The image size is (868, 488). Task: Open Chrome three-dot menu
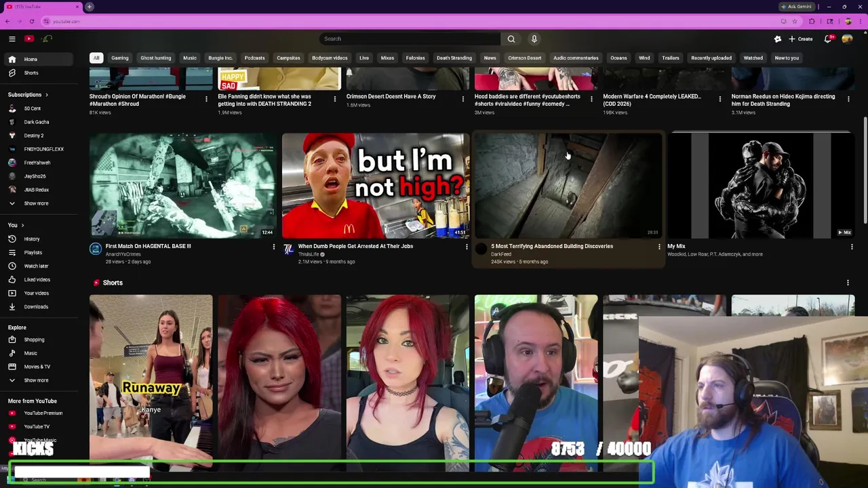(861, 21)
